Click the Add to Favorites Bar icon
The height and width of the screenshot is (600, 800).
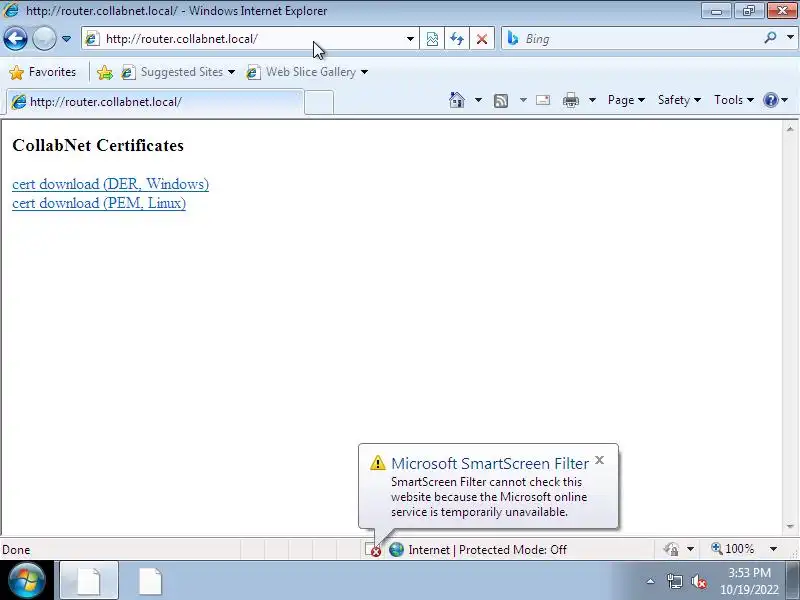pyautogui.click(x=105, y=72)
